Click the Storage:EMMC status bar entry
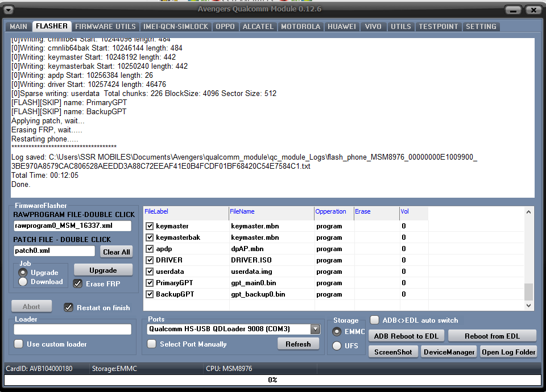This screenshot has height=392, width=546. pos(114,369)
